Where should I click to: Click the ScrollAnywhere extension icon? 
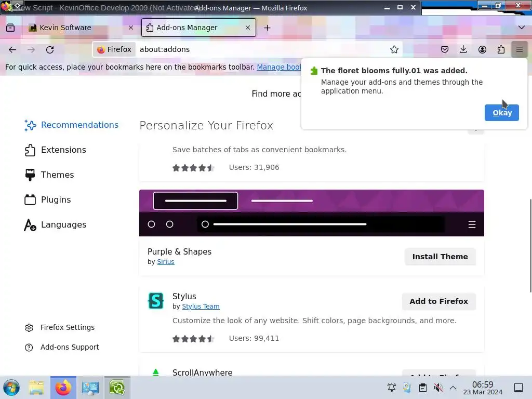156,373
